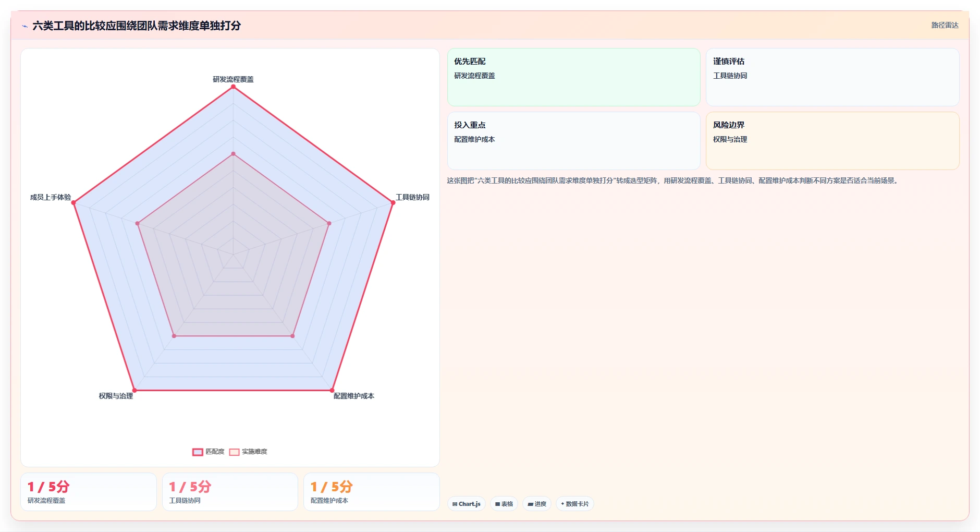Click the 研发流程覆盖 radar axis label
This screenshot has height=532, width=980.
tap(233, 79)
